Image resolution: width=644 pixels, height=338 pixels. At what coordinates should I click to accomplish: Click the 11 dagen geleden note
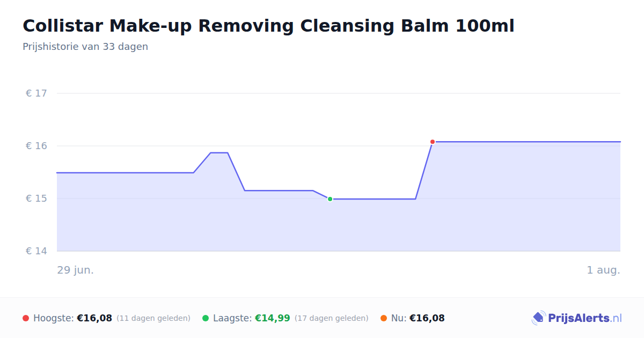153,318
